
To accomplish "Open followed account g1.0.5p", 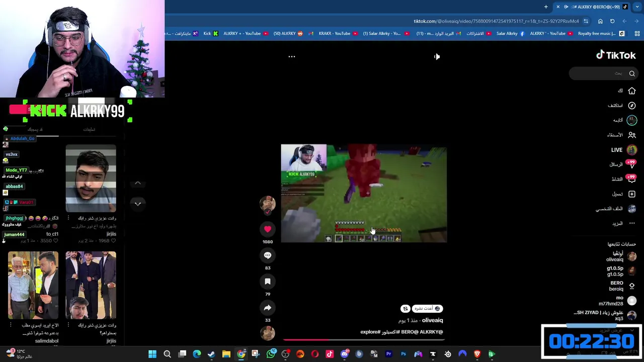I will [621, 271].
